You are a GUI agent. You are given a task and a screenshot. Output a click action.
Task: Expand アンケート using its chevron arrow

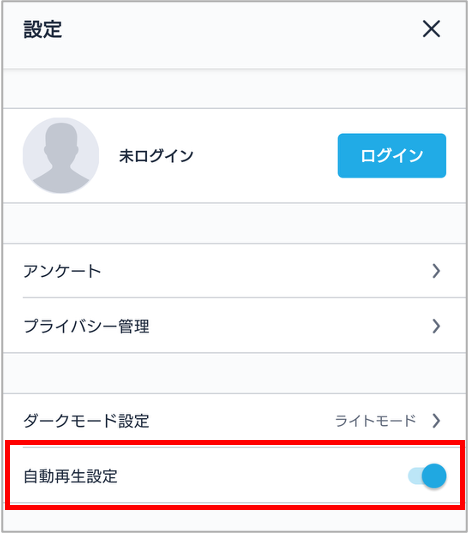point(436,271)
